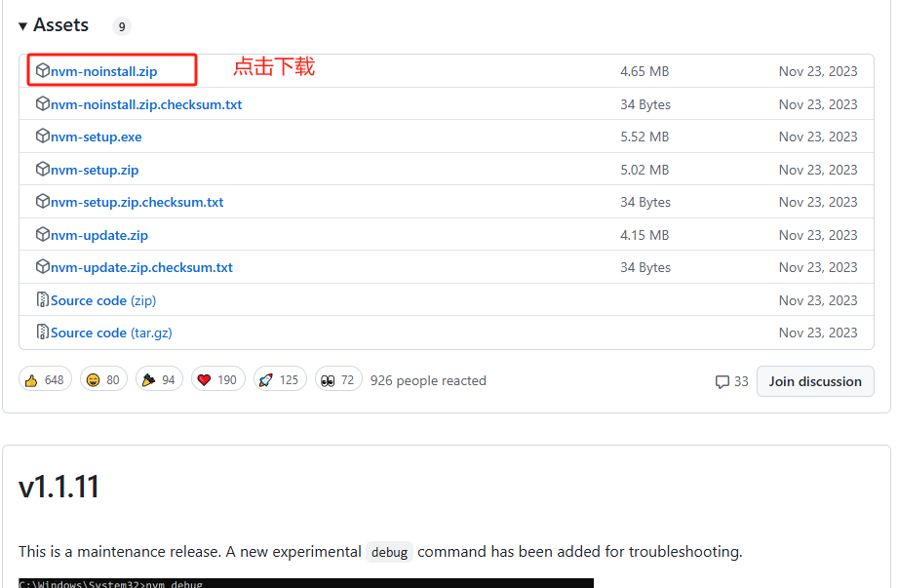Click package icon beside nvm-update.zip

click(x=42, y=234)
